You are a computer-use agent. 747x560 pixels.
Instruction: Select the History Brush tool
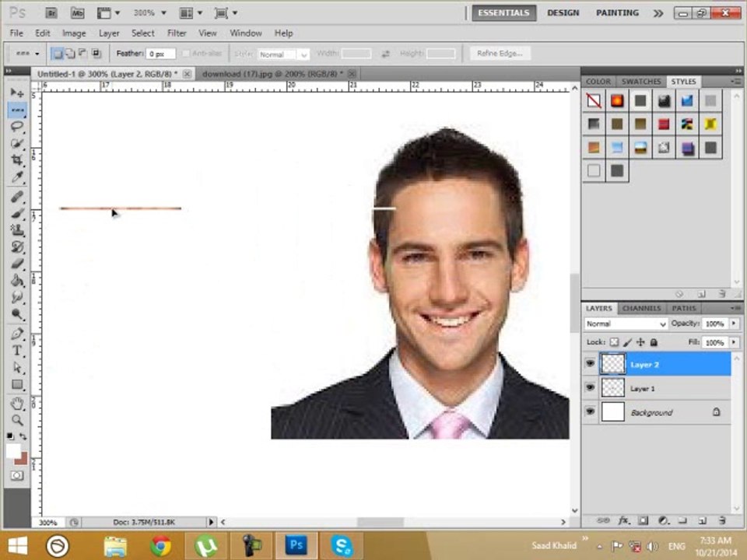(x=17, y=247)
